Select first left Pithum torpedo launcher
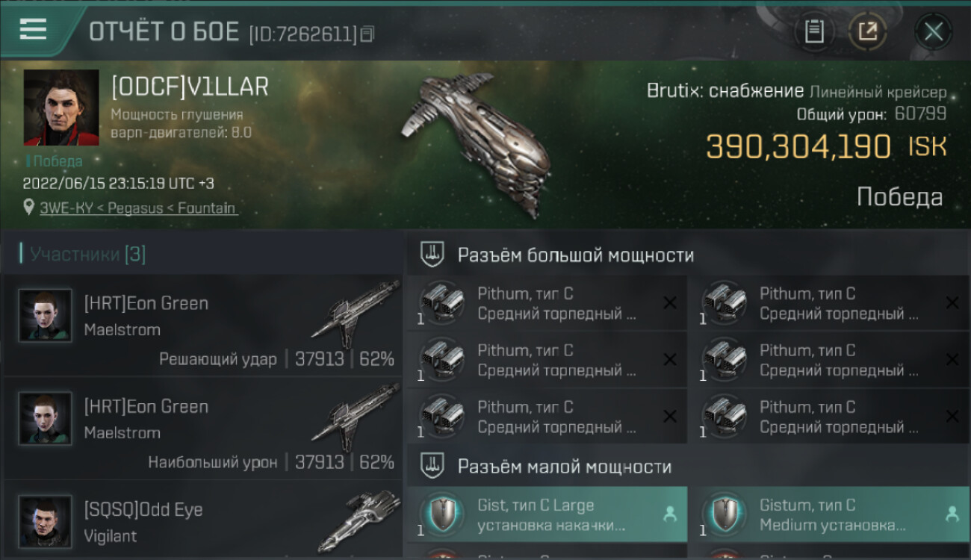The image size is (971, 560). [547, 303]
